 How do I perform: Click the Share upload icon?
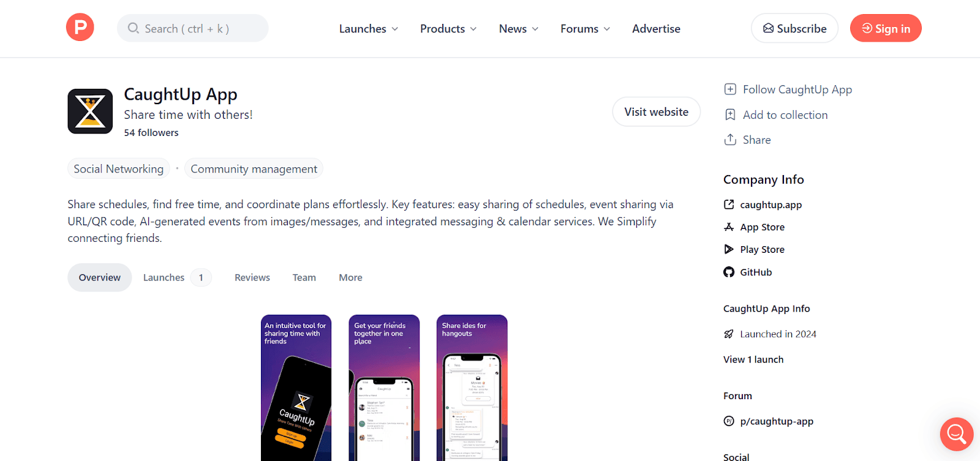(x=730, y=140)
